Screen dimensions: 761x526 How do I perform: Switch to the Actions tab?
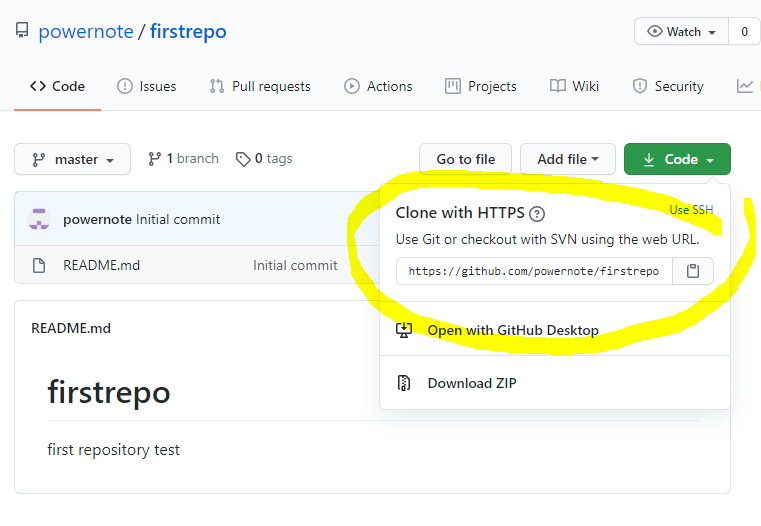(378, 86)
